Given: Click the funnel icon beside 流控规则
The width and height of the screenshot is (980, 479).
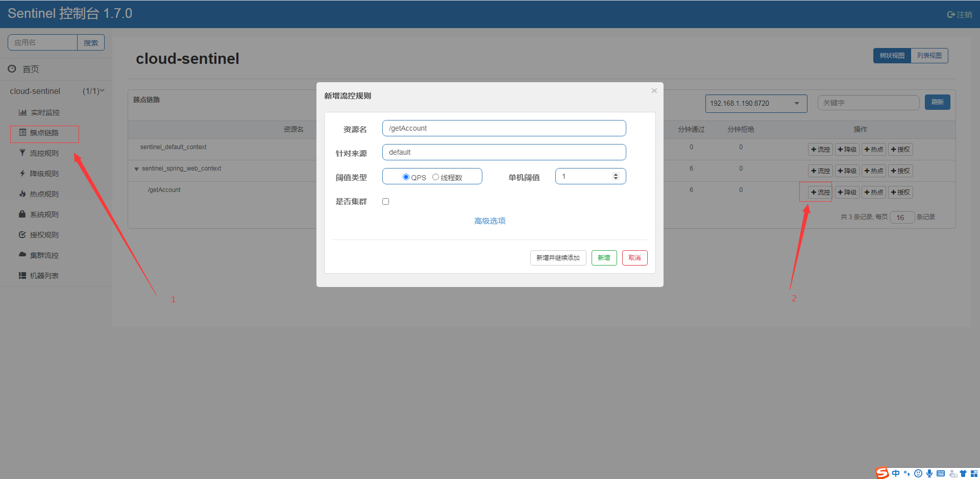Looking at the screenshot, I should click(22, 153).
